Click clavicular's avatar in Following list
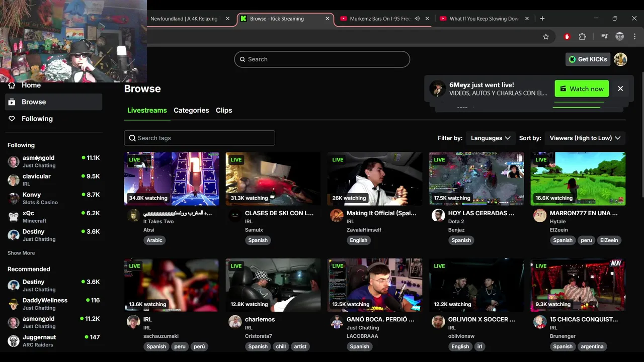Viewport: 644px width, 362px height. 14,180
